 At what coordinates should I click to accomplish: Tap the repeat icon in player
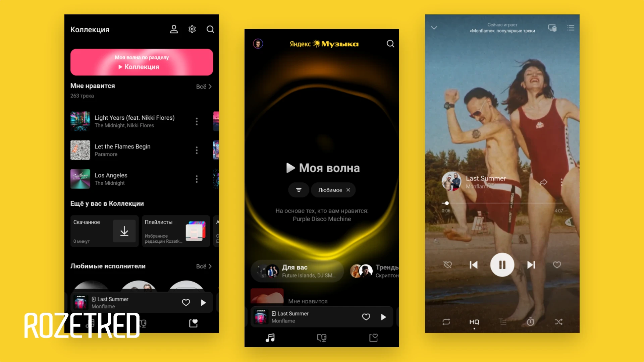446,322
